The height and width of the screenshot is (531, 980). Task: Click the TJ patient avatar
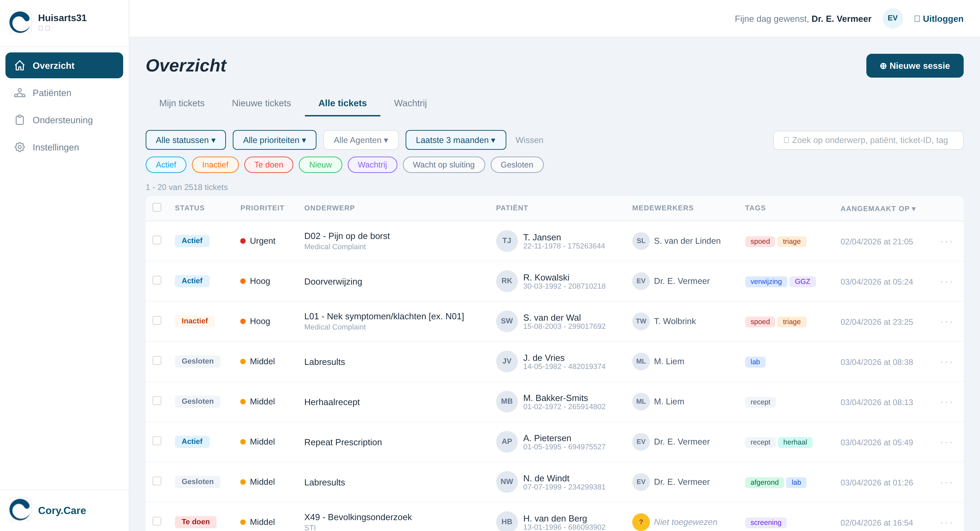pyautogui.click(x=506, y=241)
